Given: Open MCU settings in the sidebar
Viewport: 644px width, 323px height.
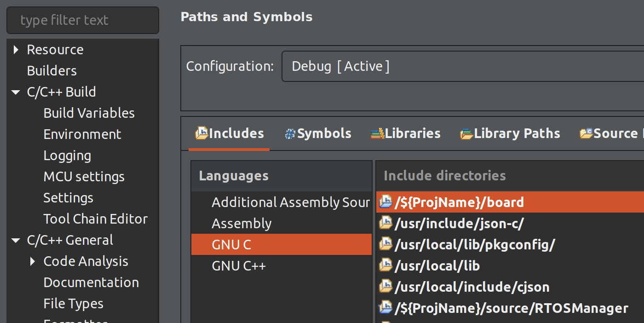Looking at the screenshot, I should pos(84,177).
